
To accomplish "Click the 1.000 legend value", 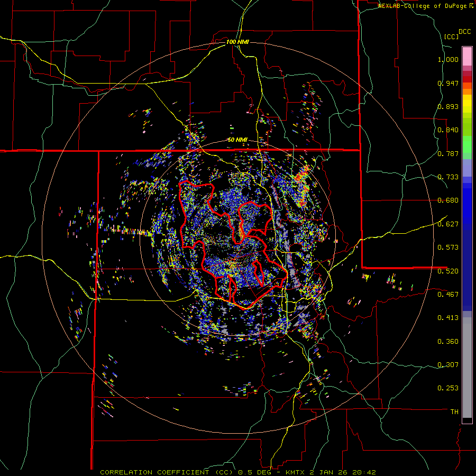I will (x=448, y=59).
